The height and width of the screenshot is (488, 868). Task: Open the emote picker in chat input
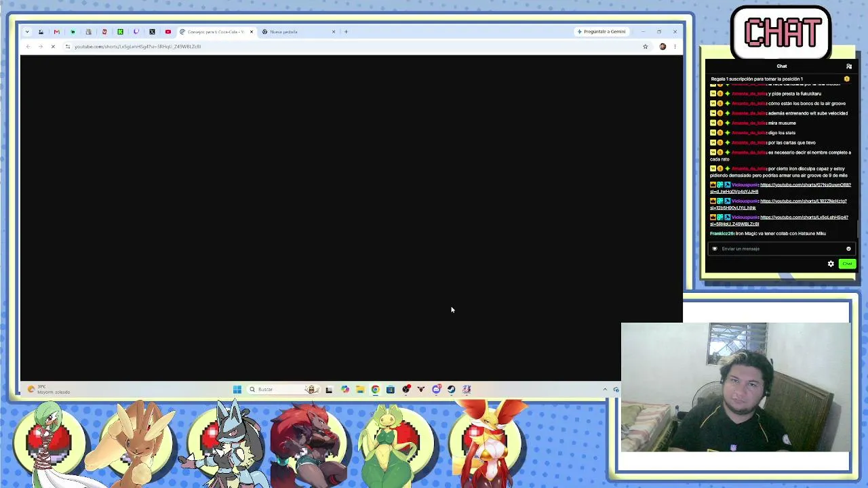coord(848,249)
